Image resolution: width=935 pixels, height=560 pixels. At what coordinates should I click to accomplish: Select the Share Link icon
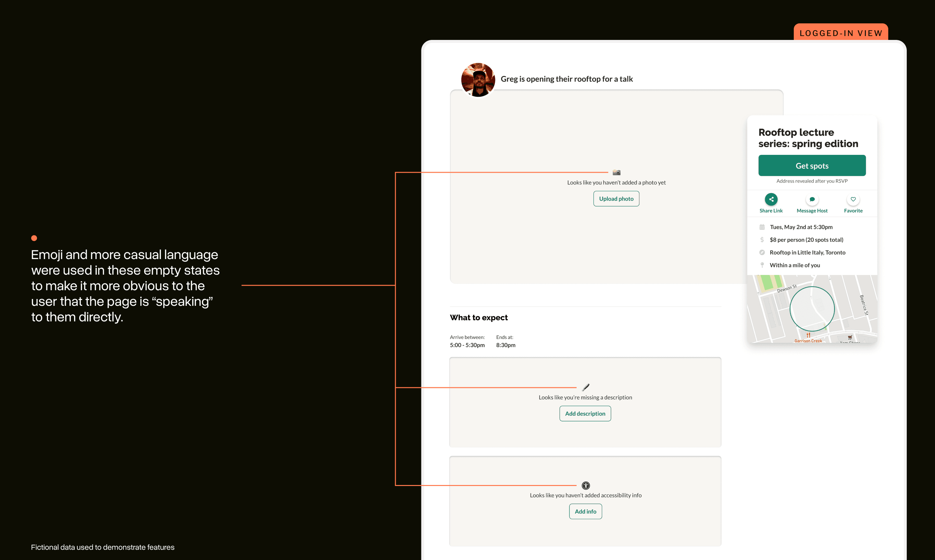[771, 199]
